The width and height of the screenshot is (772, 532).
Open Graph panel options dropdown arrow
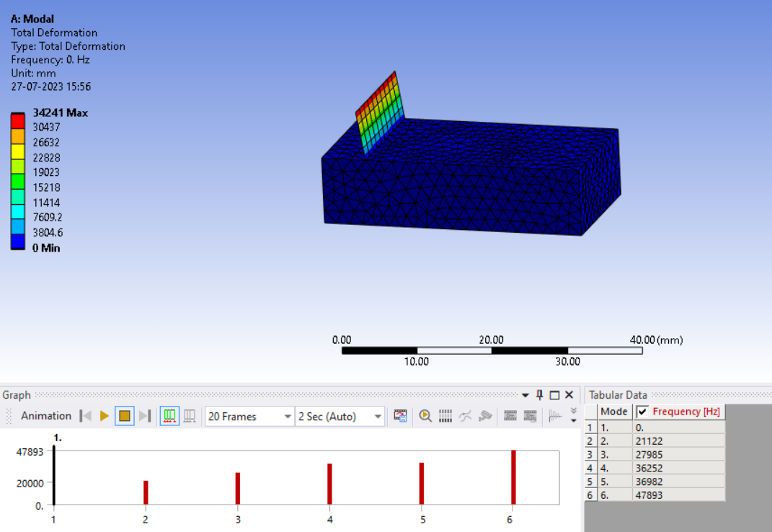(x=525, y=395)
